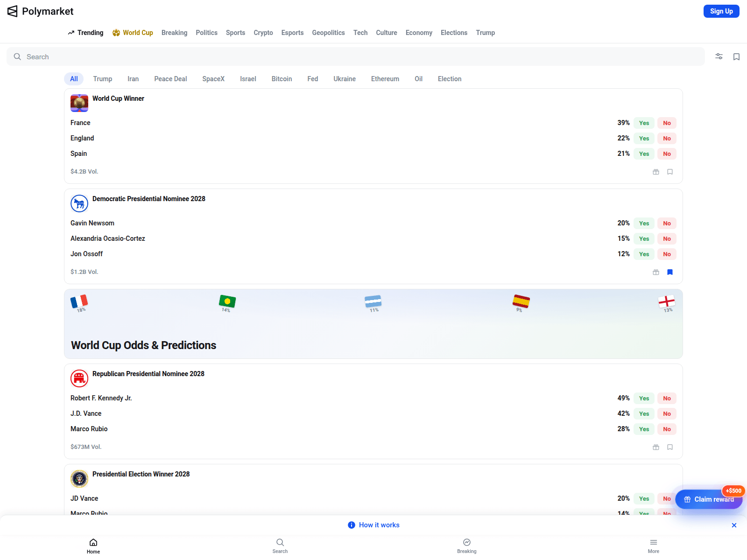
Task: Buy Yes on Spain
Action: point(644,154)
